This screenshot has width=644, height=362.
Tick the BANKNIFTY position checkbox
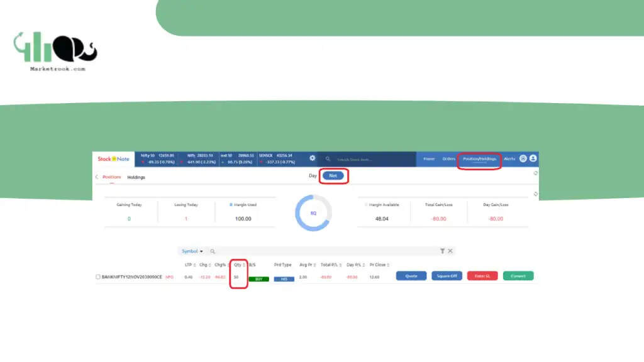[97, 277]
